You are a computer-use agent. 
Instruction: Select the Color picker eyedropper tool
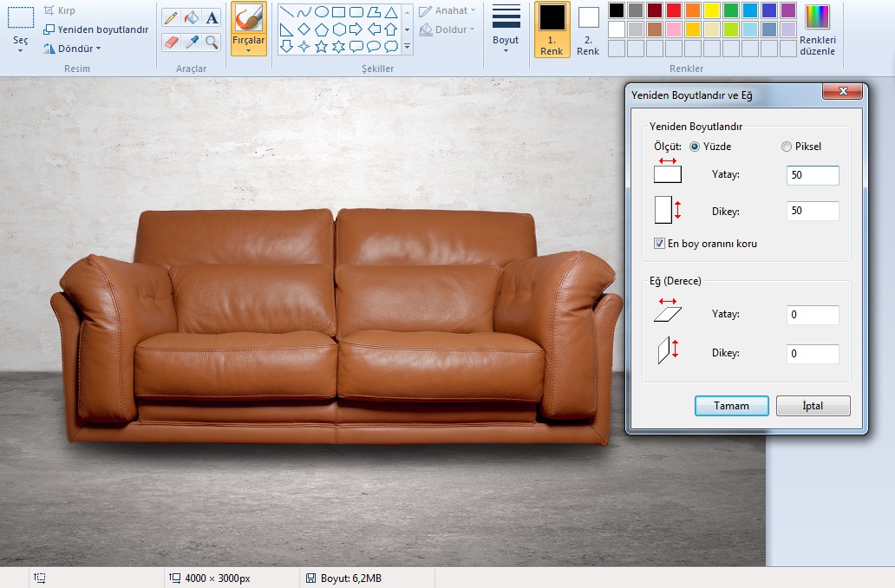pyautogui.click(x=192, y=42)
